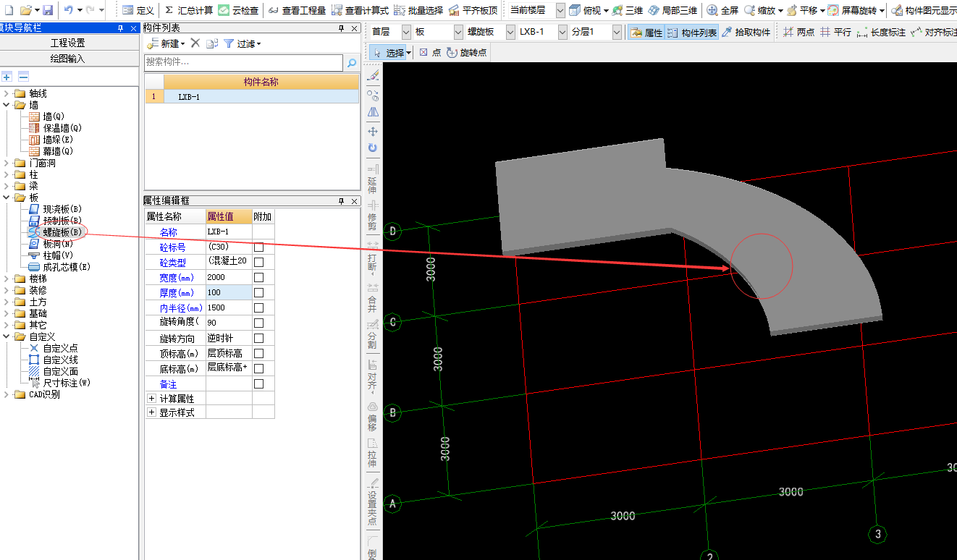Save the project with the floppy icon
Viewport: 957px width, 560px height.
point(48,10)
